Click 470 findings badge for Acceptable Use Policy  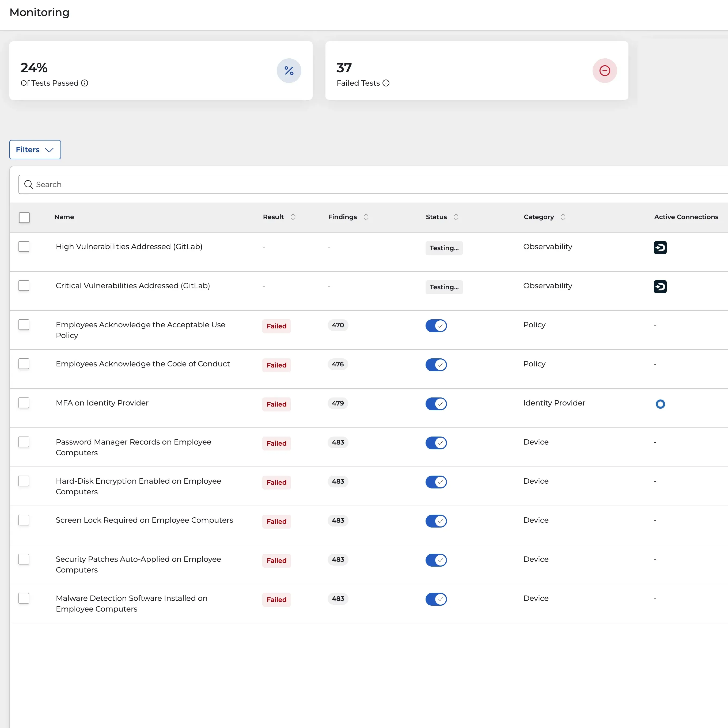(338, 325)
